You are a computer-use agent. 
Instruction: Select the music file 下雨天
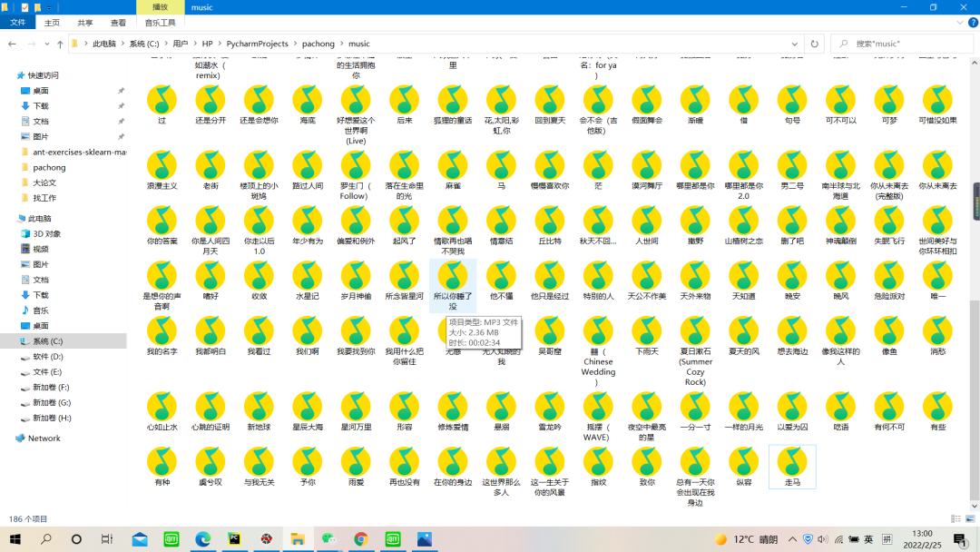[647, 335]
